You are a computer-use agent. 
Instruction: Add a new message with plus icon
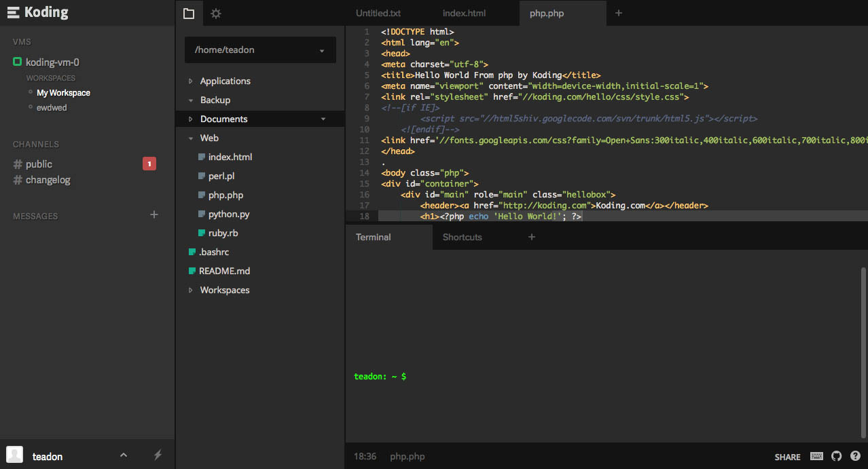(154, 214)
